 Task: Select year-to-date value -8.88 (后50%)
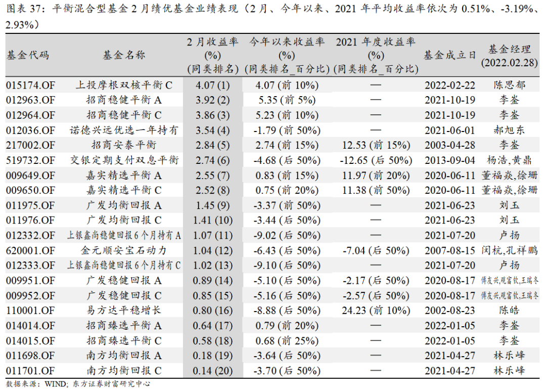[x=287, y=311]
